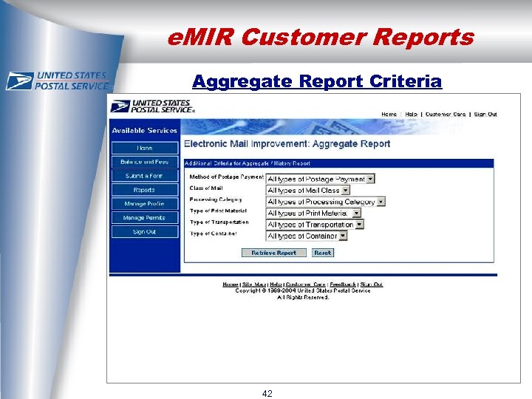Click the footer Help link
This screenshot has height=399, width=532.
[276, 284]
